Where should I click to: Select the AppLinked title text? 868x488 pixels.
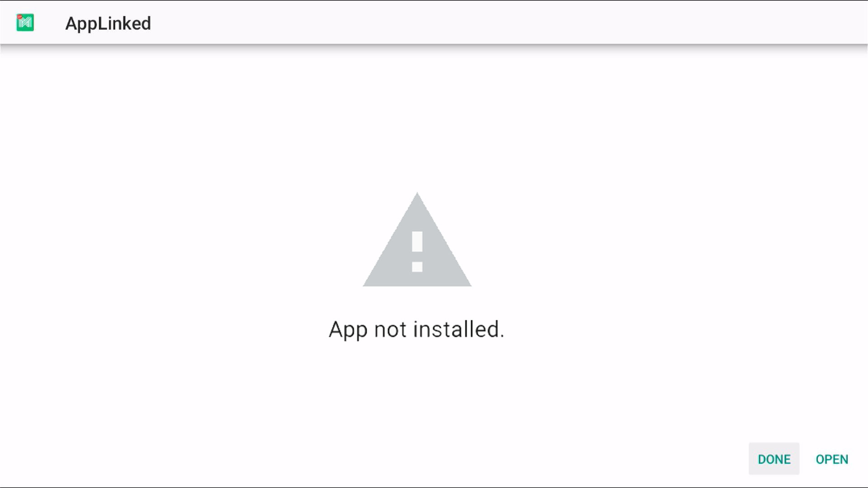108,23
